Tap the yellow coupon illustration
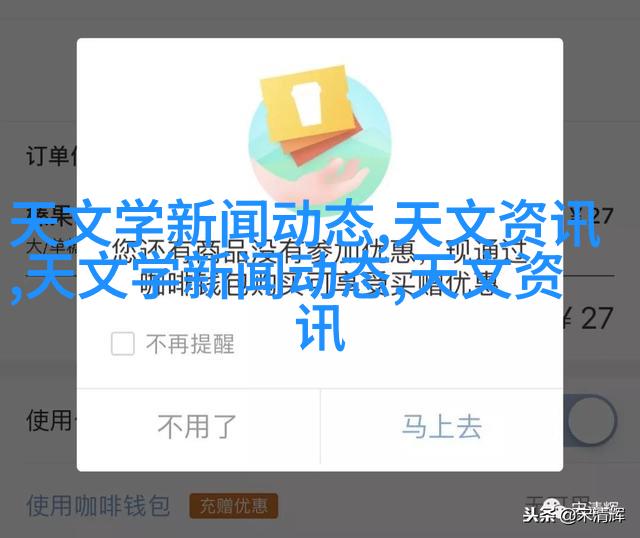640x538 pixels. pyautogui.click(x=307, y=103)
